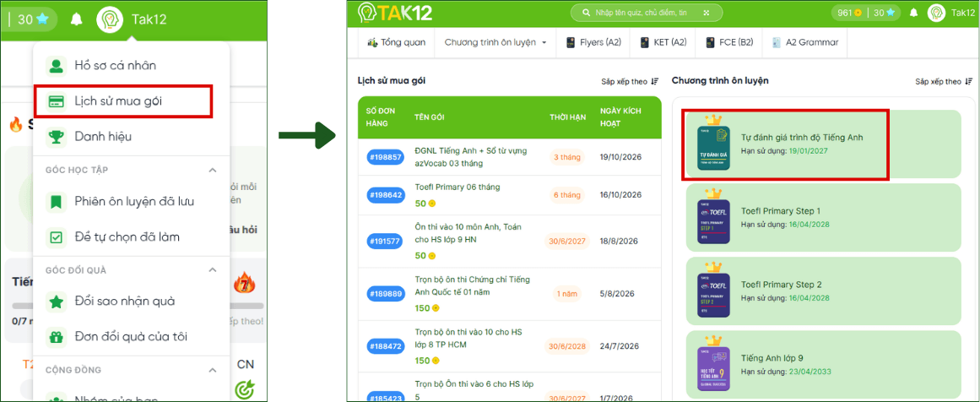
Task: Click order badge #191577
Action: 384,242
